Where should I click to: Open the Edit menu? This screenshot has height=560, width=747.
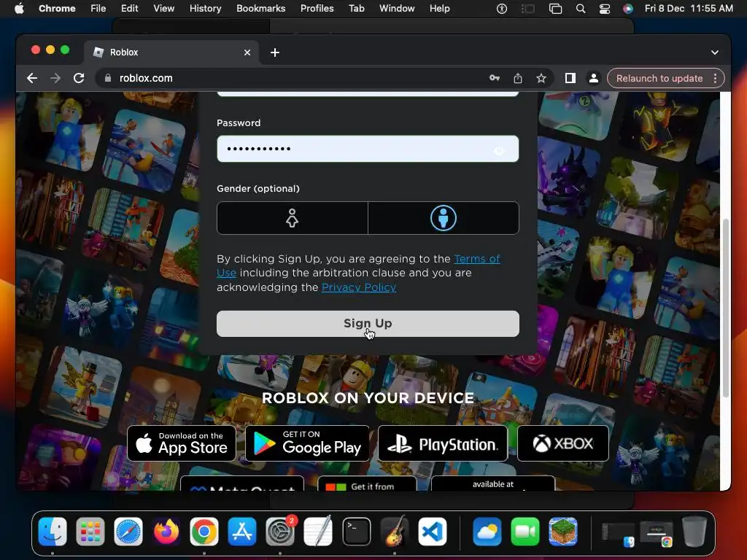129,8
